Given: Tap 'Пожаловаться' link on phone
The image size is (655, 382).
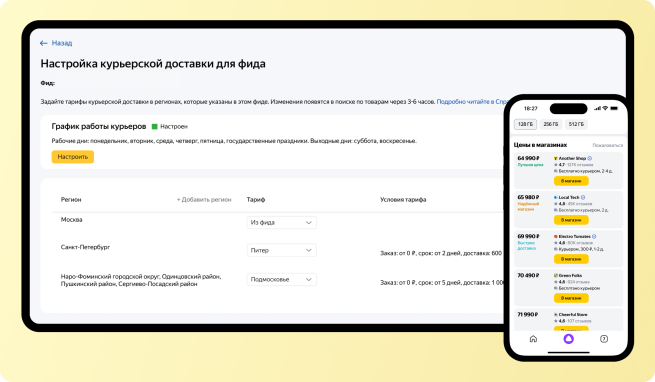Looking at the screenshot, I should click(x=607, y=145).
